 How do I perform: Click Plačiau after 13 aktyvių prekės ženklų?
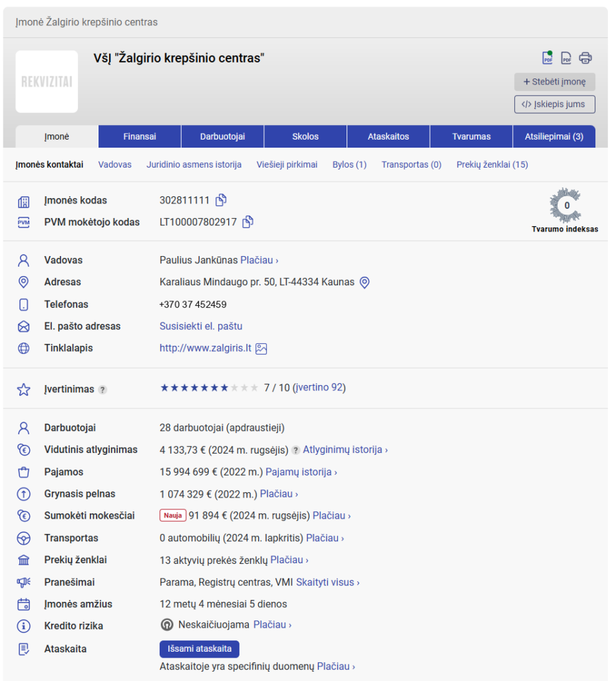click(289, 560)
